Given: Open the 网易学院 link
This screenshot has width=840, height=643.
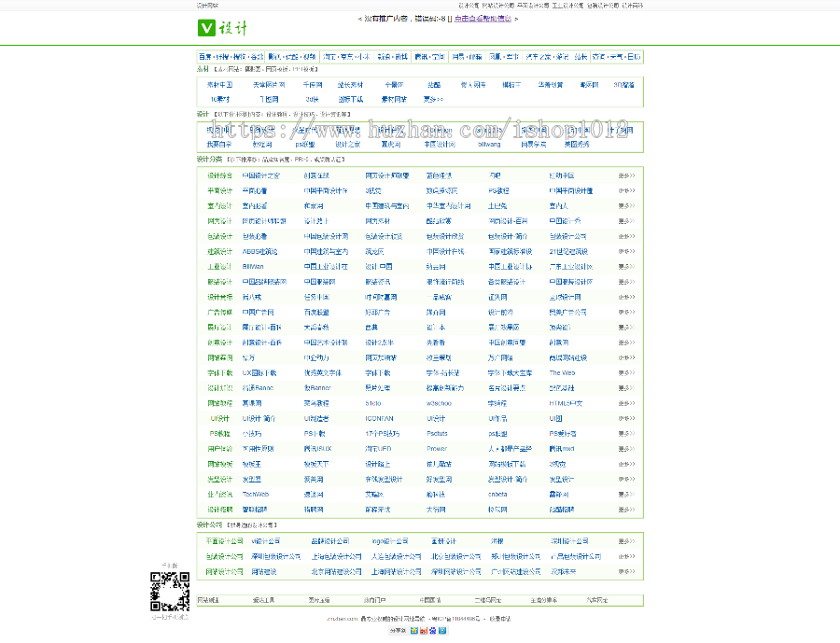Looking at the screenshot, I should (534, 145).
